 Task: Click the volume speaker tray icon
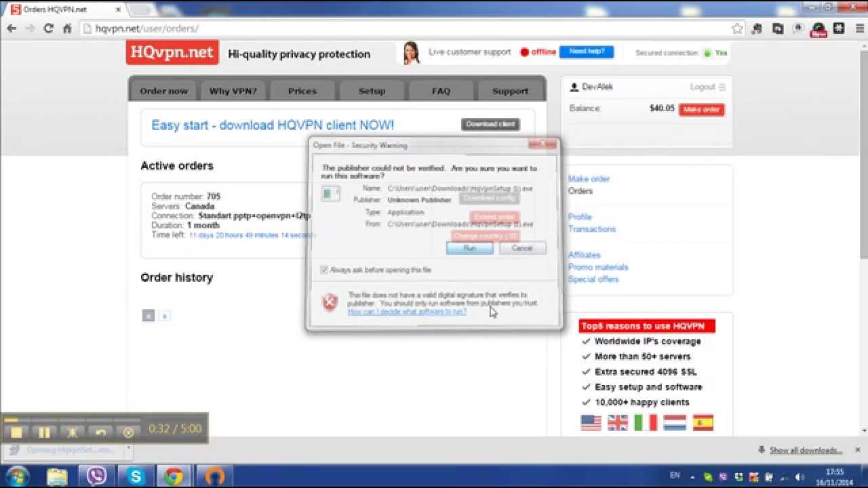click(x=799, y=476)
